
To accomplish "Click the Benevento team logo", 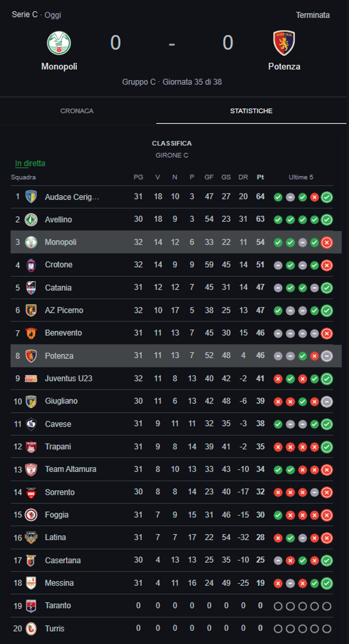I will [31, 333].
